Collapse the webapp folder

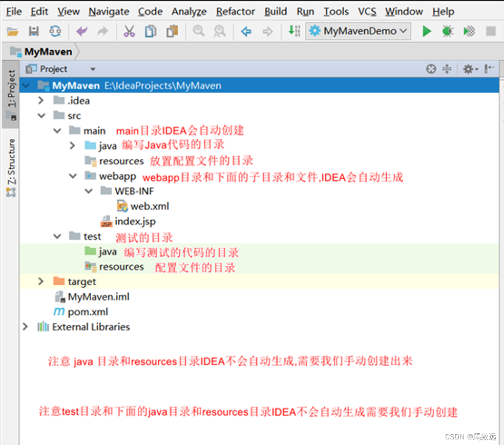73,176
